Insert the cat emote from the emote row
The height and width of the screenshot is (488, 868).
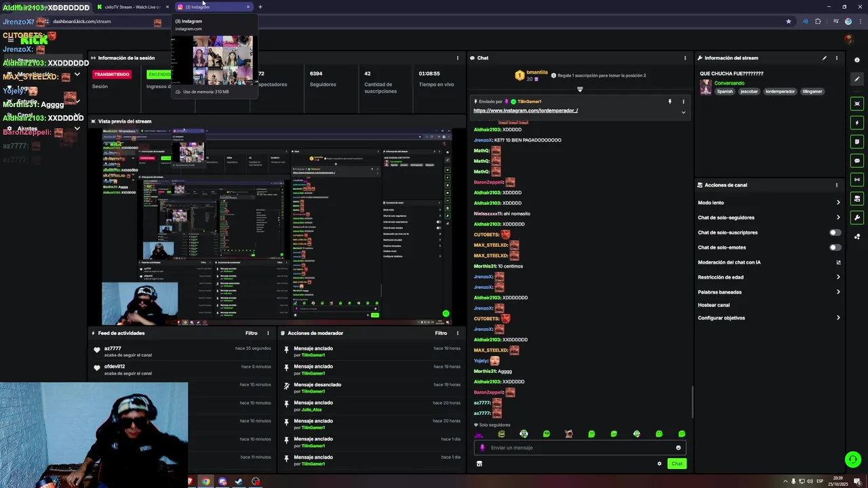pyautogui.click(x=569, y=434)
